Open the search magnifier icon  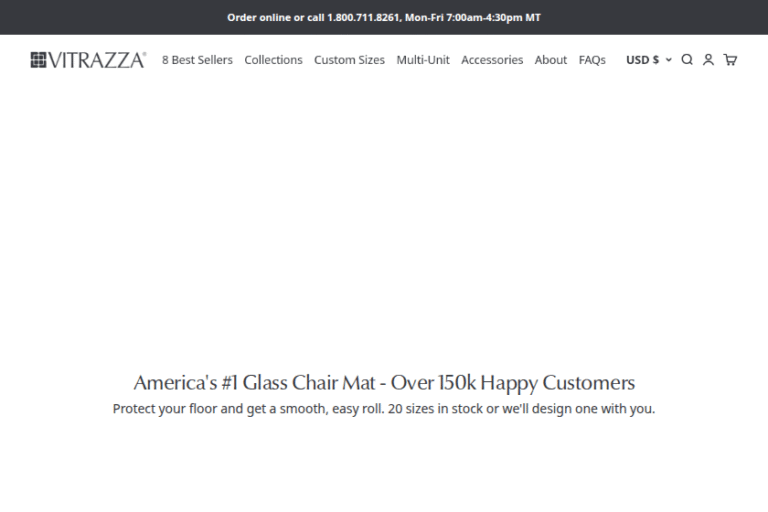point(687,60)
